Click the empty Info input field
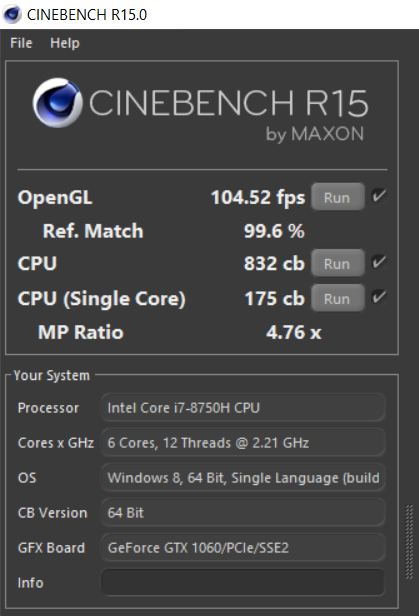 pos(243,582)
